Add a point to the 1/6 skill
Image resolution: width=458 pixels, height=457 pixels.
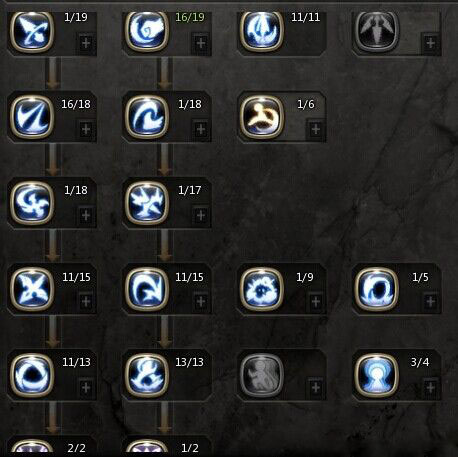point(316,129)
